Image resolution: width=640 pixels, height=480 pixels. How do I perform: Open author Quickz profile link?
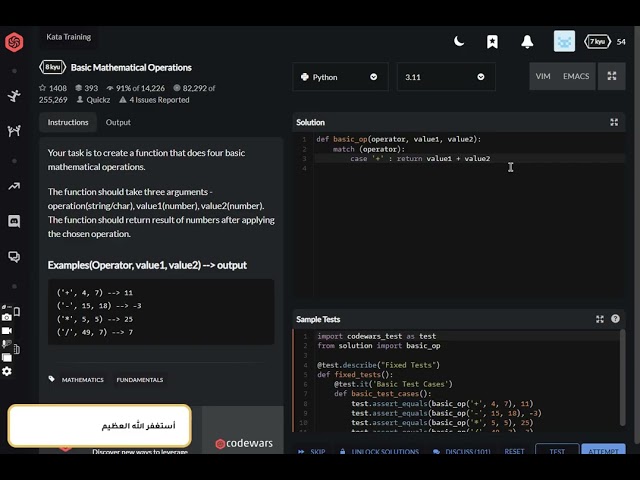(93, 100)
